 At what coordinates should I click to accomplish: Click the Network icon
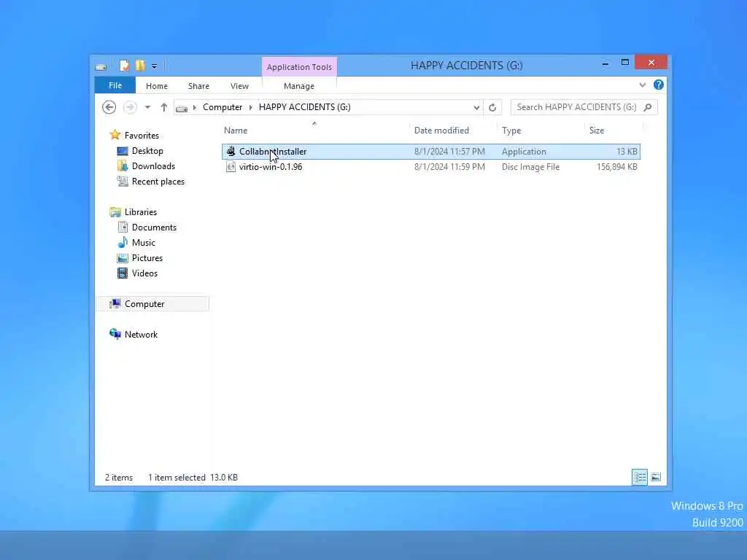(x=115, y=334)
